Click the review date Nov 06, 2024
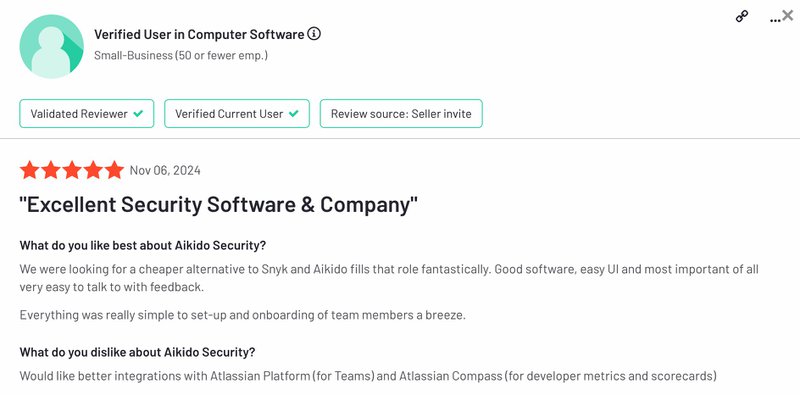 click(165, 170)
